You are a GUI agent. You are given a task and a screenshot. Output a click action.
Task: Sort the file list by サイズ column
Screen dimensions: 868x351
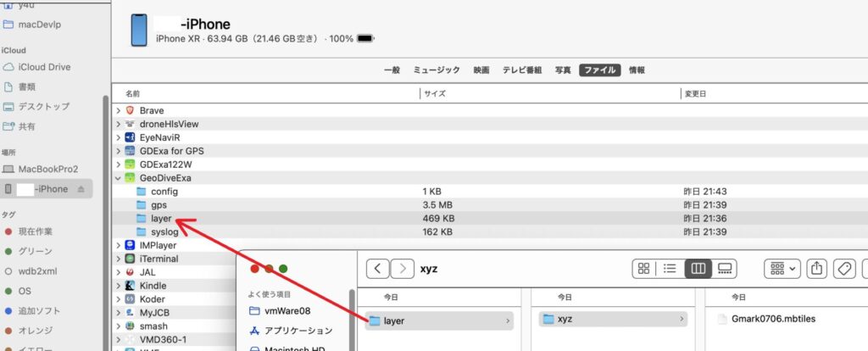coord(435,93)
